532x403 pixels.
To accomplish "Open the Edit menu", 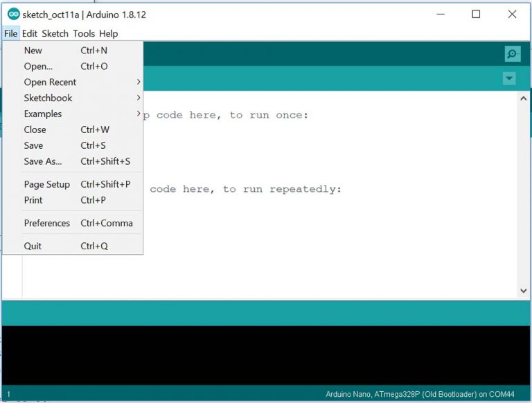I will [x=30, y=33].
